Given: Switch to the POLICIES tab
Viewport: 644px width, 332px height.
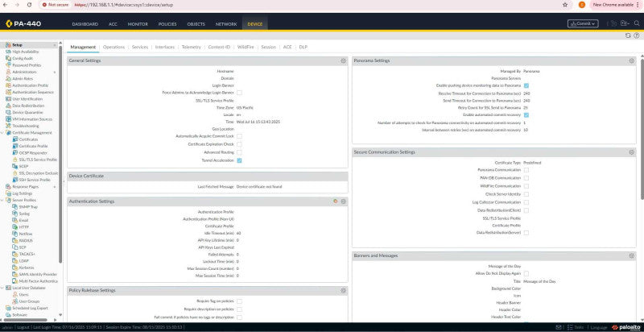Looking at the screenshot, I should pyautogui.click(x=167, y=24).
